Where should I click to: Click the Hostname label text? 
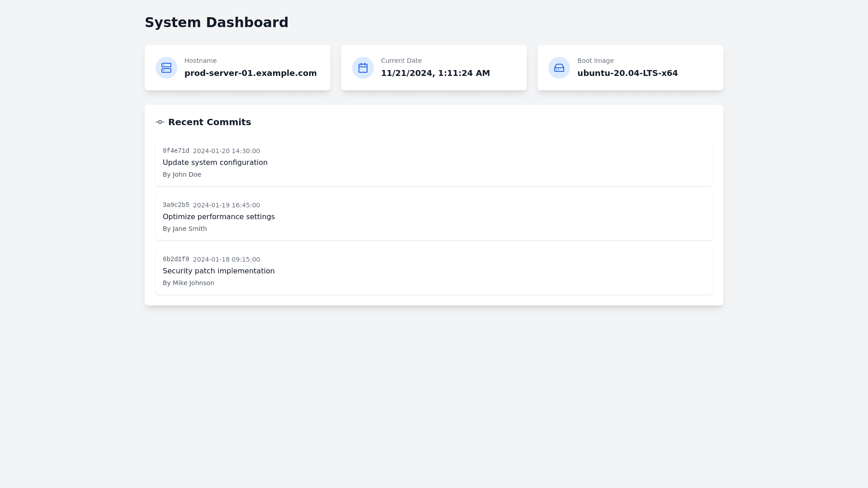tap(200, 61)
